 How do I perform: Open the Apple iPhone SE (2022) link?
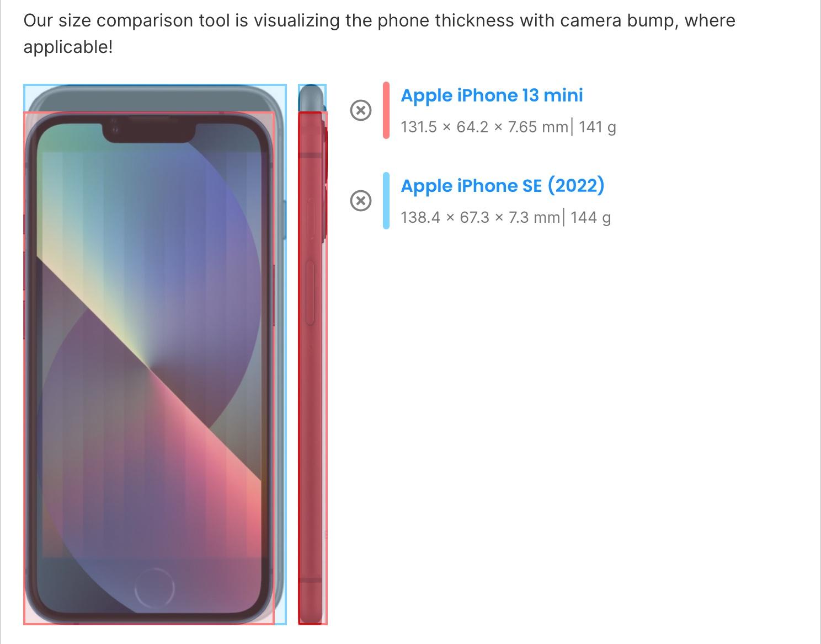pyautogui.click(x=503, y=186)
